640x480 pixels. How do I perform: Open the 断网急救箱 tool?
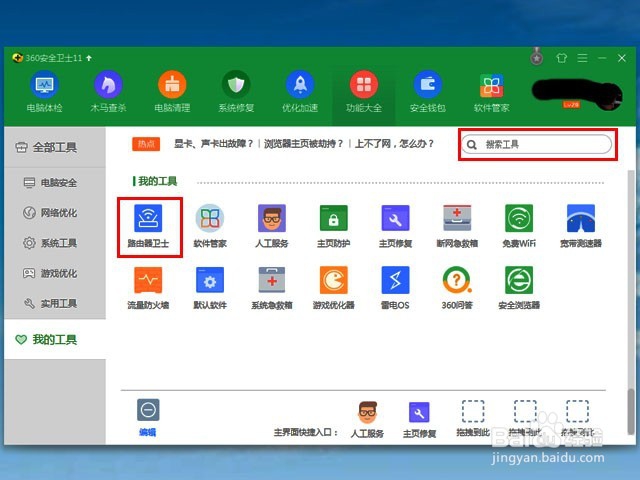pyautogui.click(x=457, y=227)
